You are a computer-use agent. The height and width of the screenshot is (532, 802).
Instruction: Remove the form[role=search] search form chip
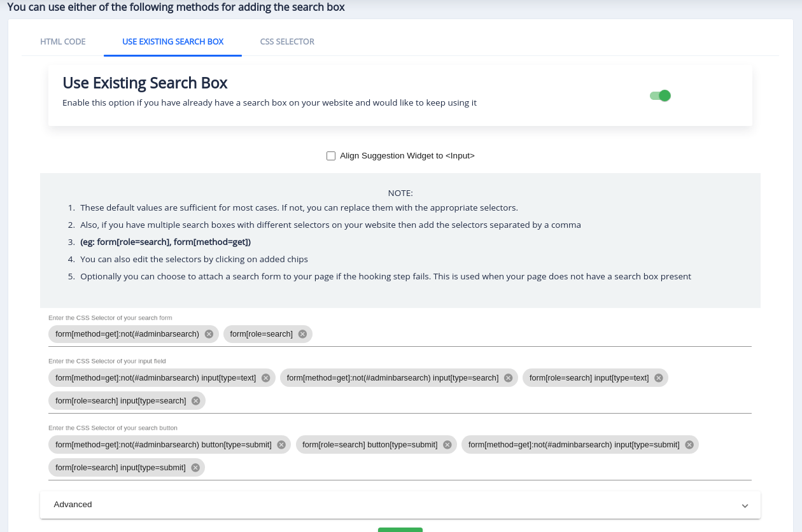[302, 333]
